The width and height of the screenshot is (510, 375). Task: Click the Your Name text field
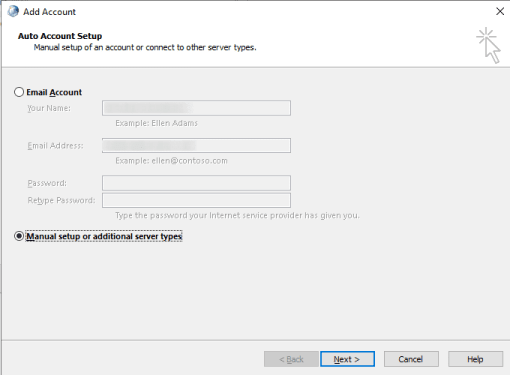pos(196,108)
